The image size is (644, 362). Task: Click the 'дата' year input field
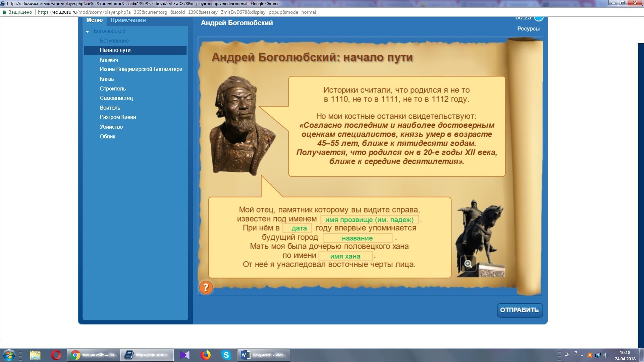298,228
